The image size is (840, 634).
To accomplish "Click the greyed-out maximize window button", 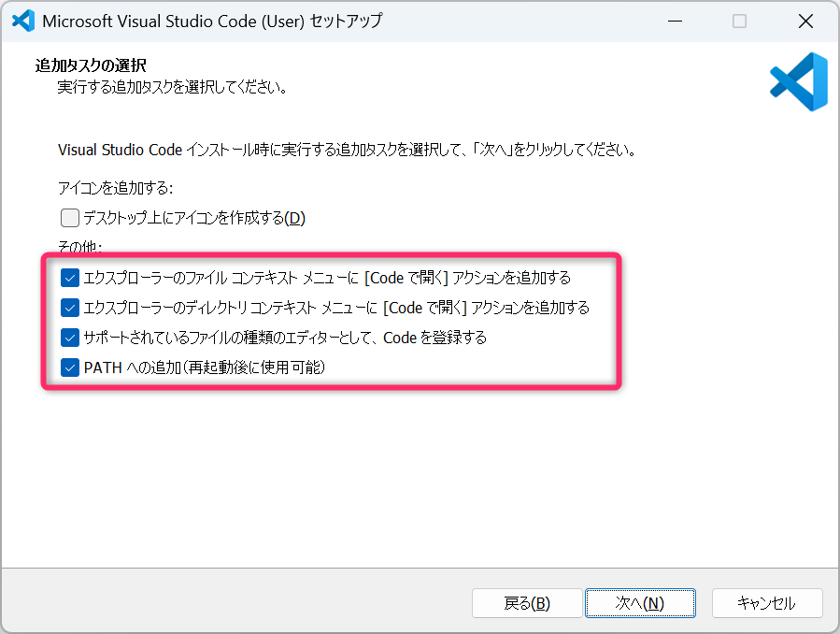I will tap(739, 22).
